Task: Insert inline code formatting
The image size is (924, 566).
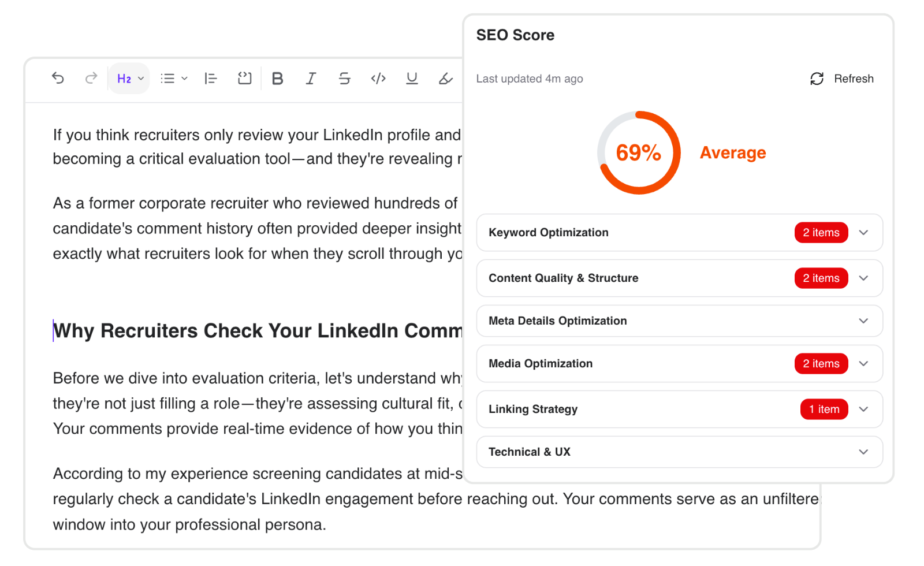Action: click(x=378, y=79)
